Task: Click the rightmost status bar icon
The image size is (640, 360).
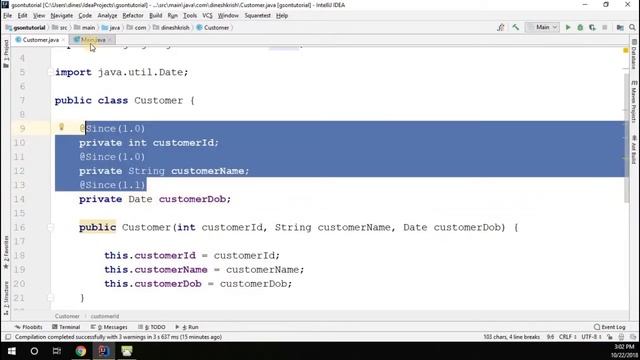Action: tap(633, 337)
